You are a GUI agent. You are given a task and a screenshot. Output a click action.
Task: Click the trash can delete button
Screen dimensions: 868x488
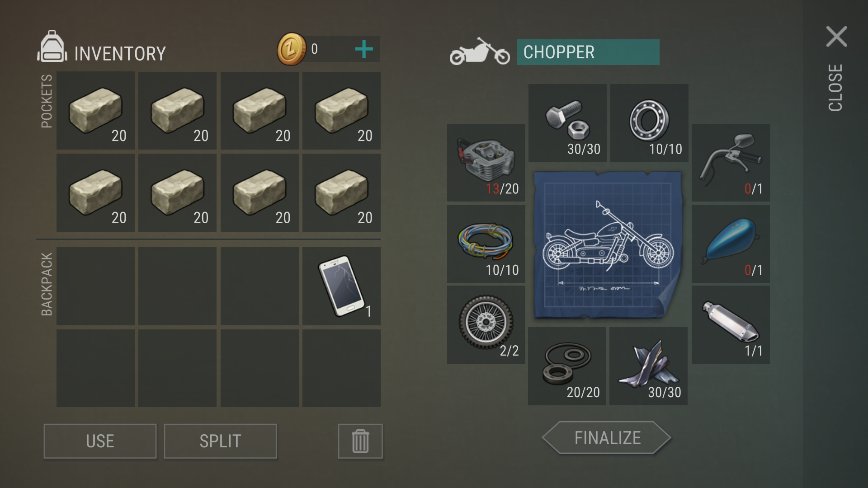click(x=360, y=441)
